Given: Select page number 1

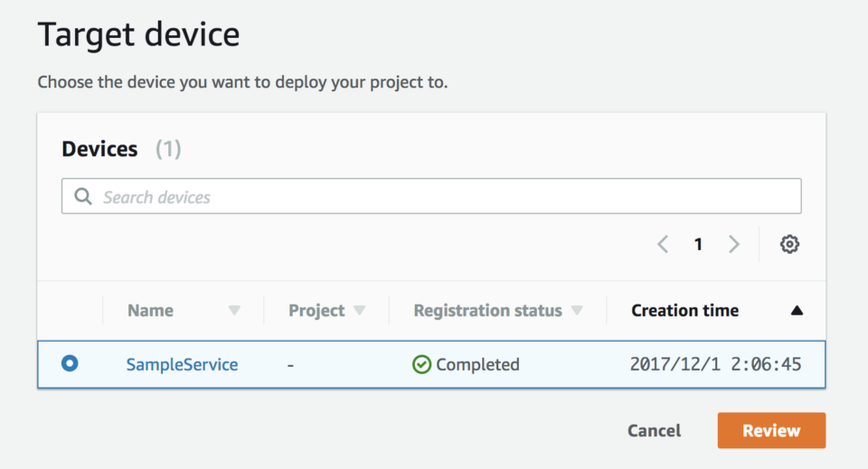Looking at the screenshot, I should 698,244.
